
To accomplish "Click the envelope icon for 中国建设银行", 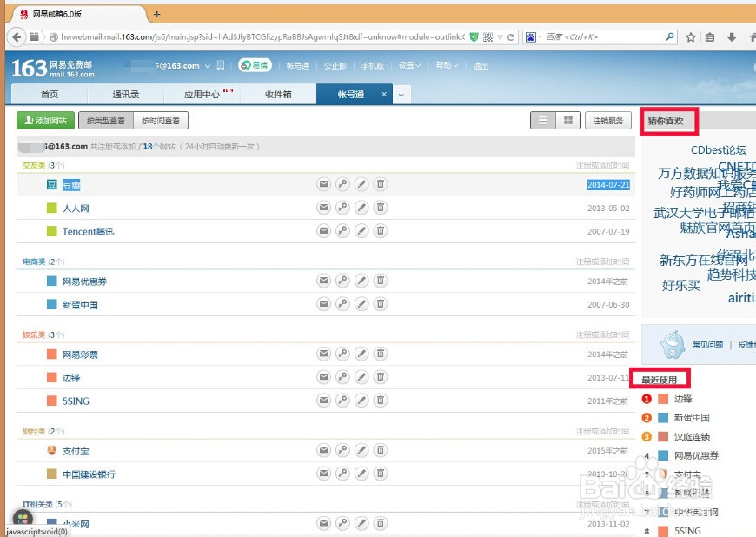I will point(323,474).
